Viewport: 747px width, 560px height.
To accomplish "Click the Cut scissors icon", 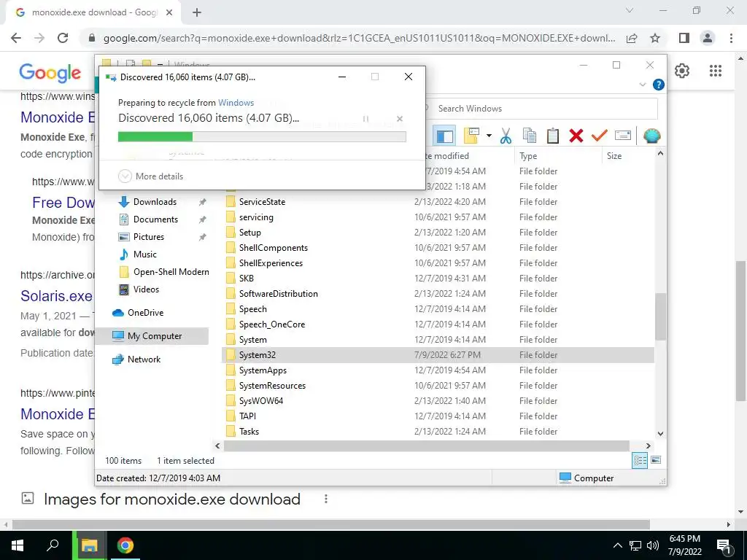I will pos(506,136).
